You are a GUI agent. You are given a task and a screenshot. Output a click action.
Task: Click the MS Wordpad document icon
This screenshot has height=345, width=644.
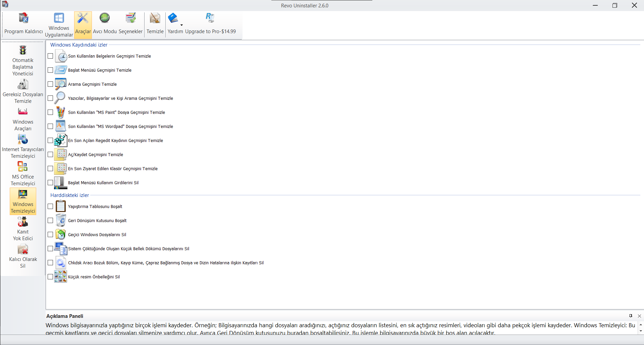pos(61,126)
